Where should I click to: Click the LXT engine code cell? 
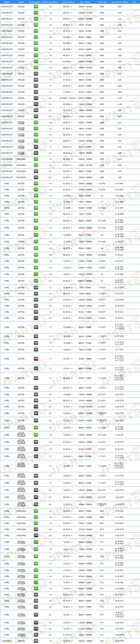coord(120,37)
